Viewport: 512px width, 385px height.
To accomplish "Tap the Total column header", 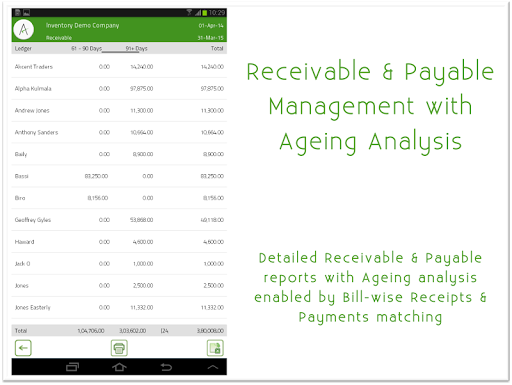I will (217, 49).
